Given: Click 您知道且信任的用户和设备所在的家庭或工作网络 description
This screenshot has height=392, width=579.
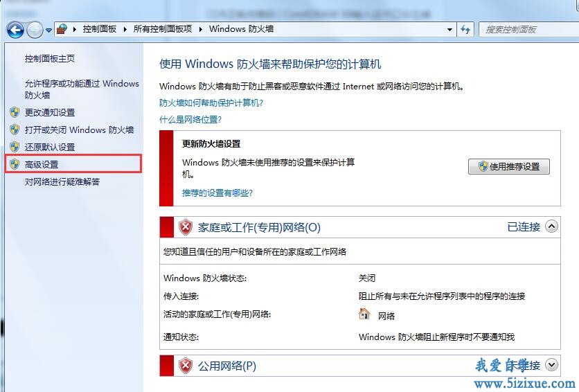Looking at the screenshot, I should (255, 251).
